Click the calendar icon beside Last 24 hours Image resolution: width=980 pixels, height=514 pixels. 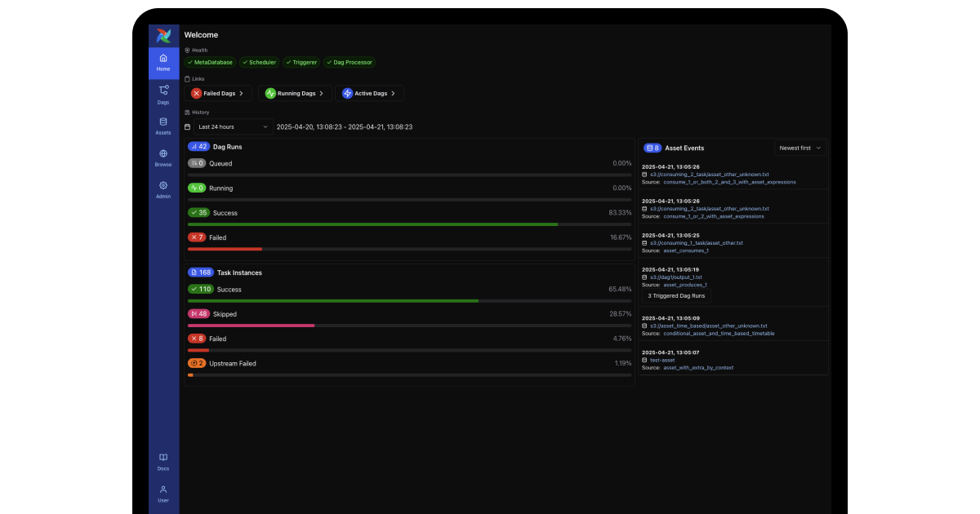tap(187, 126)
